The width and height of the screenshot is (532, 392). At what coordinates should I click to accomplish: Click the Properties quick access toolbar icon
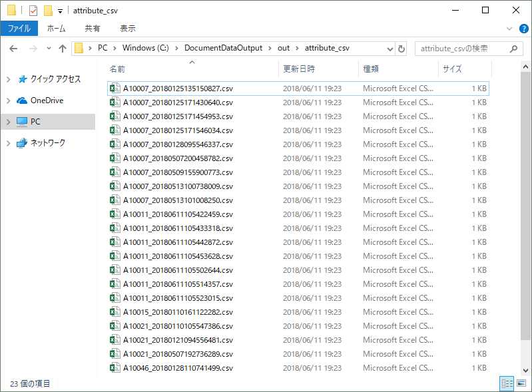tap(33, 10)
